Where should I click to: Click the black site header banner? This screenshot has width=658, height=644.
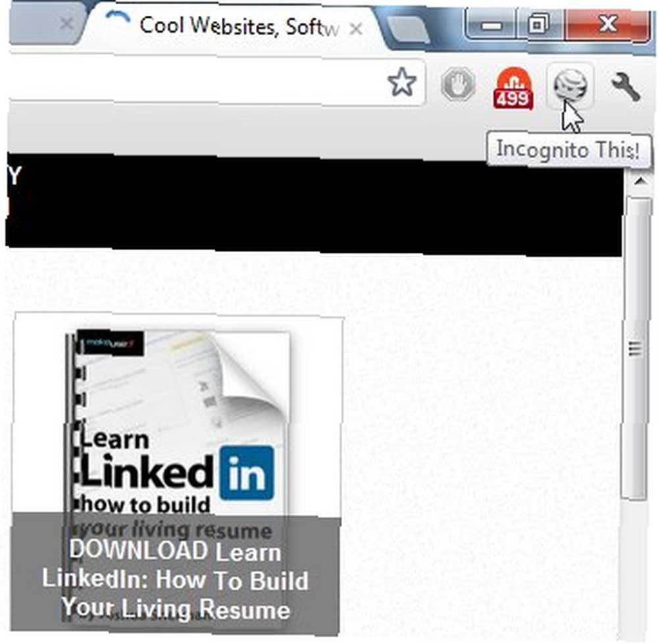[314, 204]
